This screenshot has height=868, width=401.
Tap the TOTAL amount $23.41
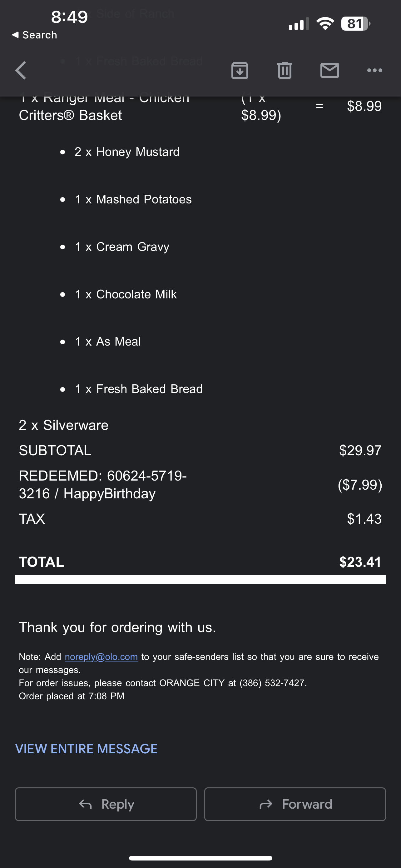point(360,562)
